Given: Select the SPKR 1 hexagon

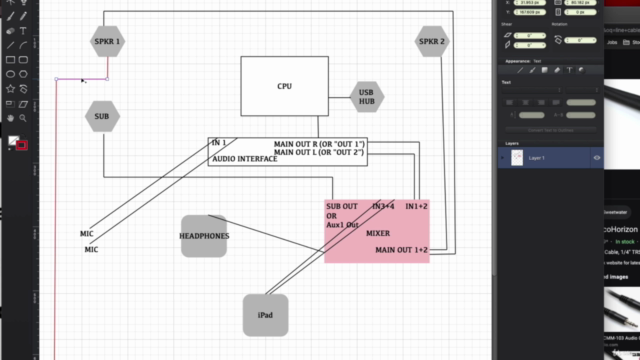Looking at the screenshot, I should pyautogui.click(x=107, y=41).
